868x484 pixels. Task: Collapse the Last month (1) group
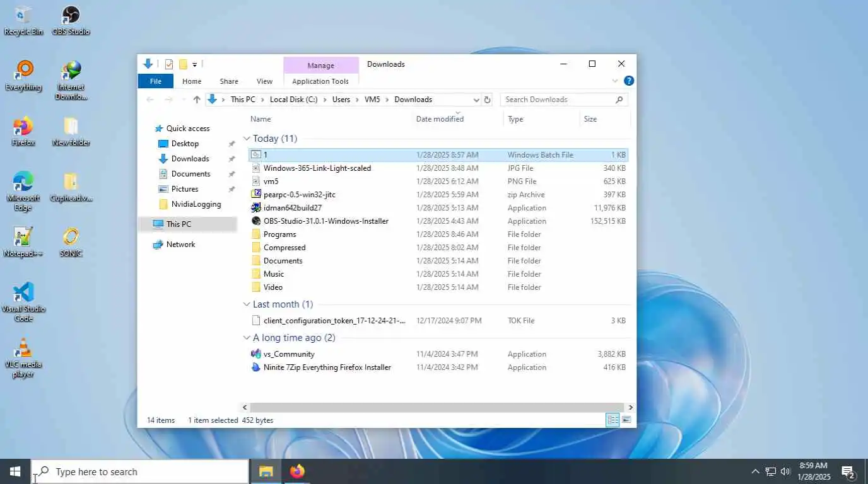(x=247, y=304)
